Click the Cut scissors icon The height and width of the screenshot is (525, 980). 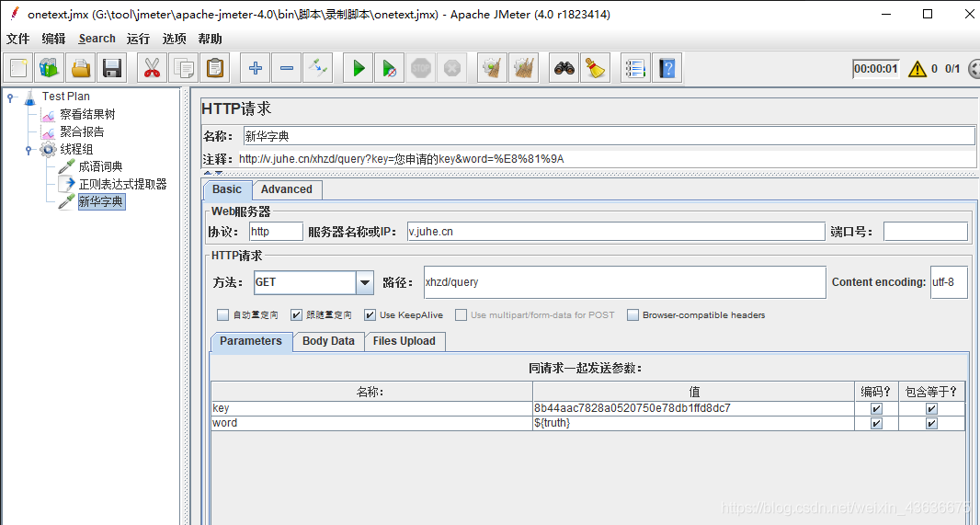152,67
